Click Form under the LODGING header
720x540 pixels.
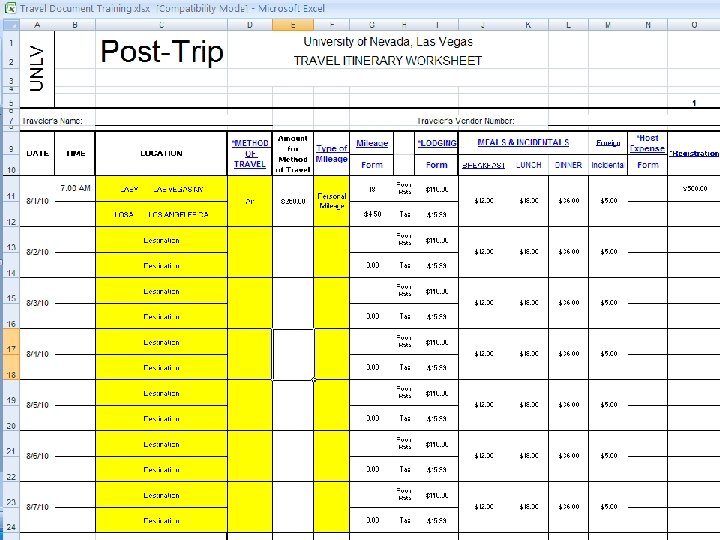point(437,165)
